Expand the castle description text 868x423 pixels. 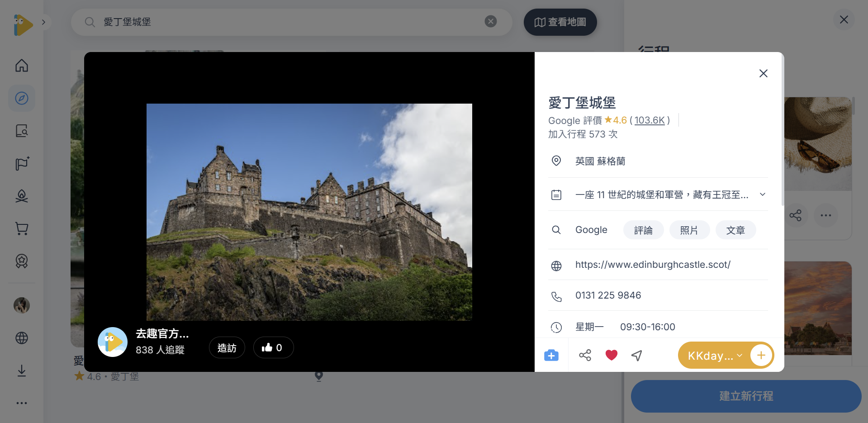763,195
